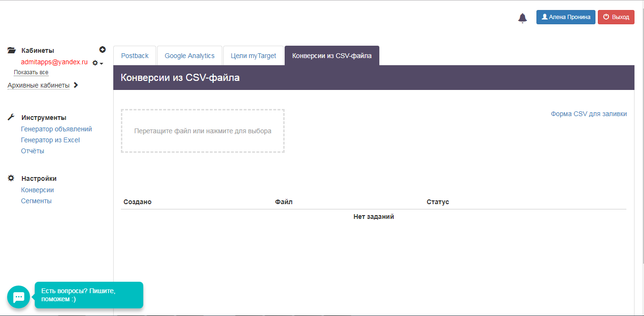
Task: Expand Архивные кабинеты chevron
Action: click(x=76, y=85)
